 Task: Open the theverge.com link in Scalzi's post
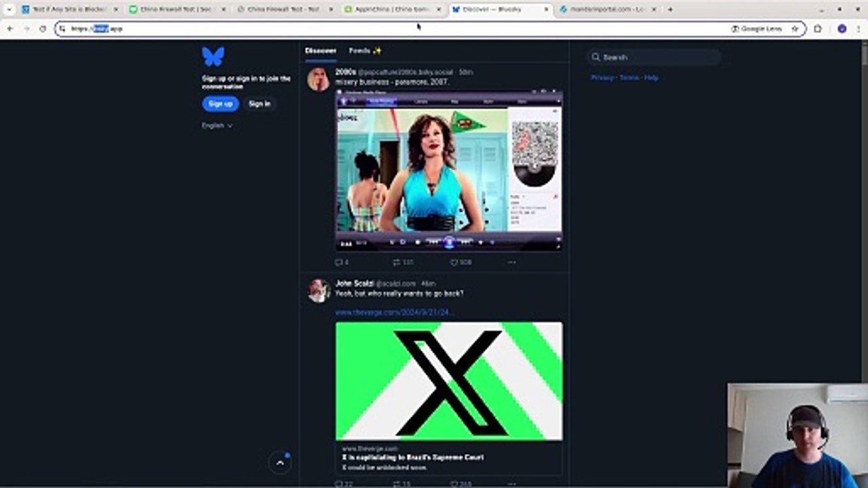click(x=395, y=312)
